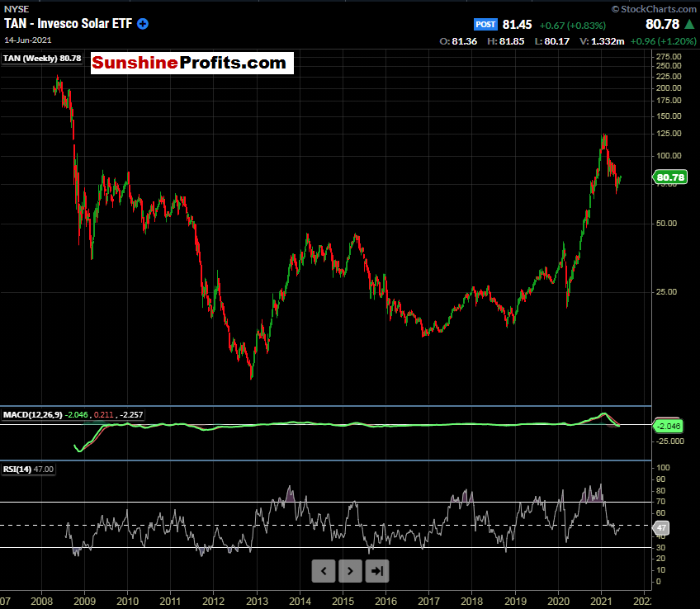The height and width of the screenshot is (609, 700).
Task: Click the '50.00' price axis label
Action: [x=666, y=224]
